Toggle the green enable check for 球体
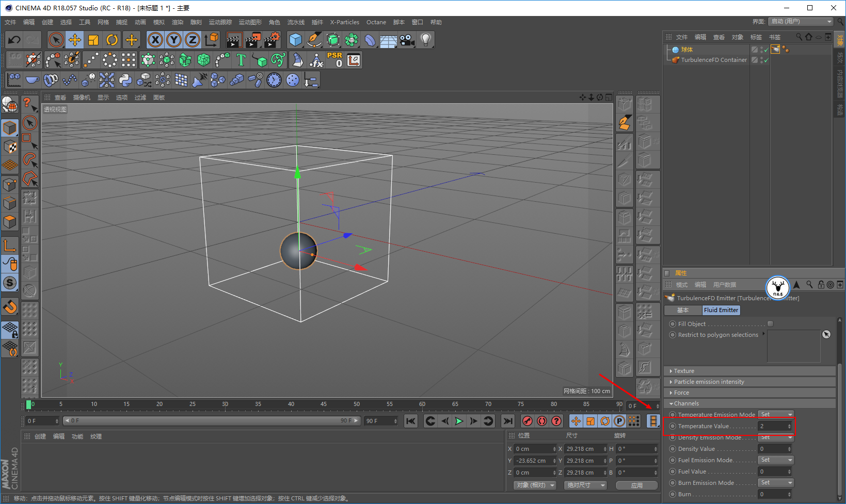Image resolution: width=846 pixels, height=504 pixels. pos(766,50)
